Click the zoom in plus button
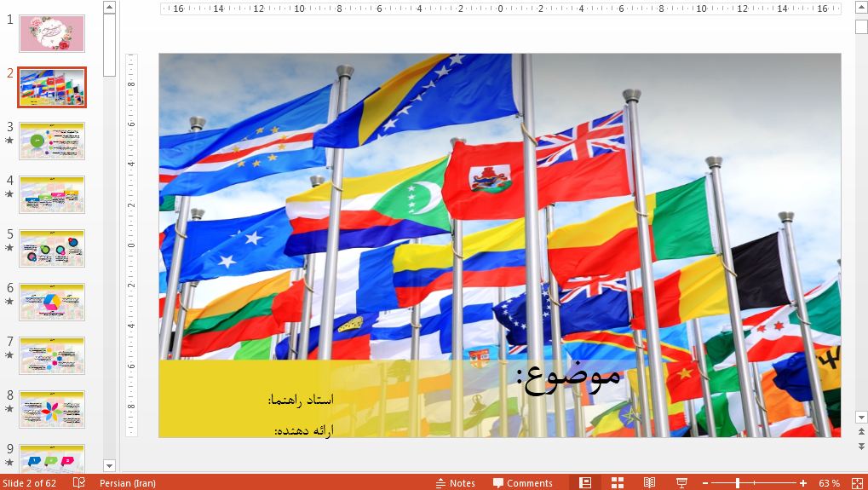The height and width of the screenshot is (490, 868). (802, 483)
